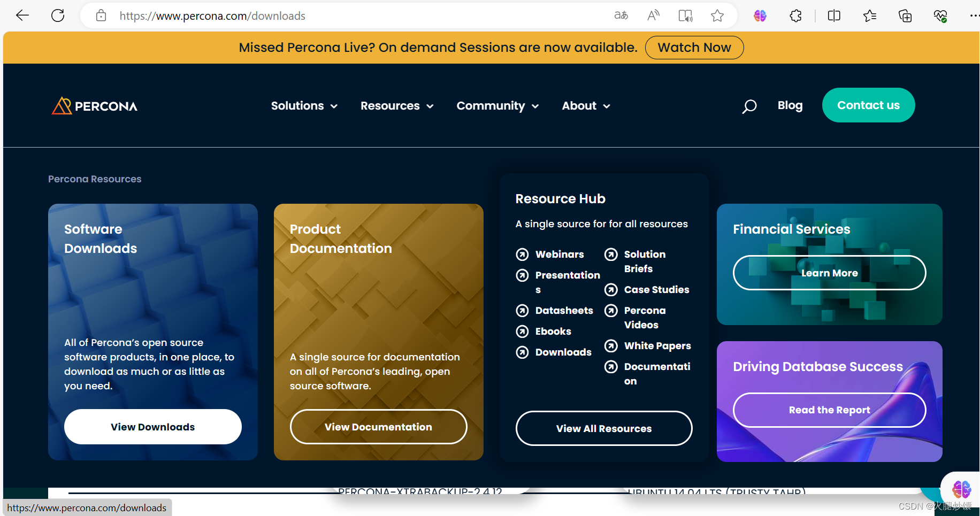Viewport: 980px width, 516px height.
Task: Click the arrow icon beside Presentations
Action: point(522,275)
